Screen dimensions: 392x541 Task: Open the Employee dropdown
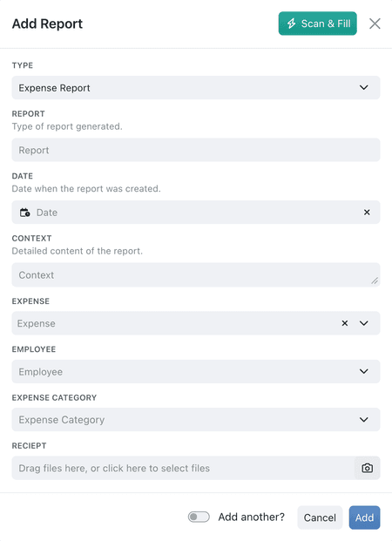(196, 371)
